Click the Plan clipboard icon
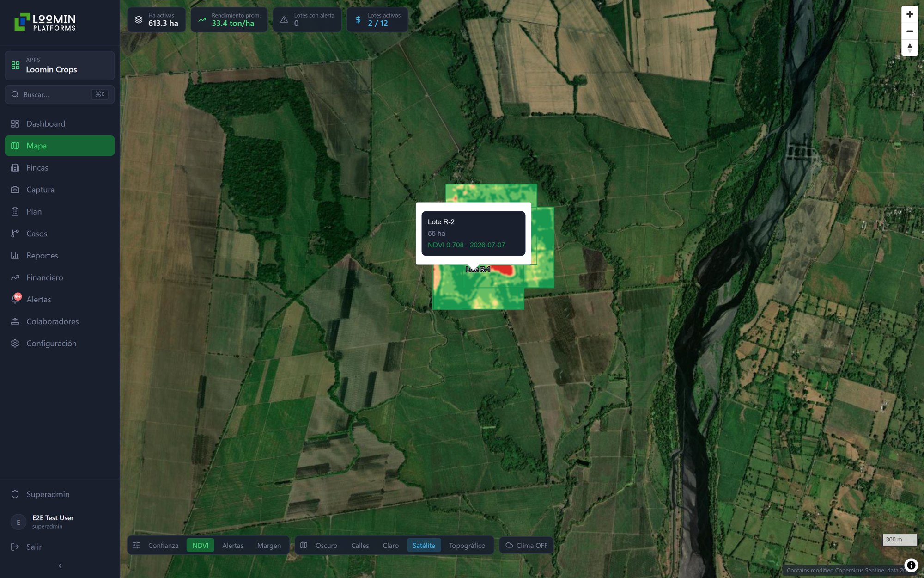924x578 pixels. pos(15,211)
